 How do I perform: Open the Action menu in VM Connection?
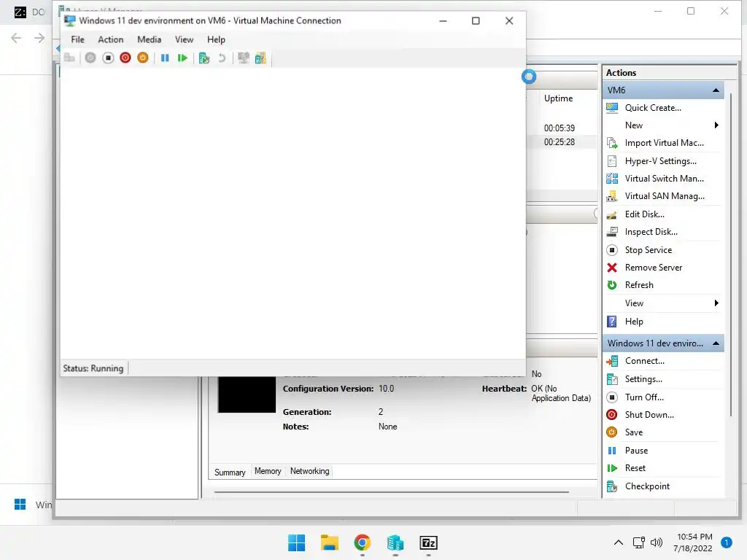(111, 39)
